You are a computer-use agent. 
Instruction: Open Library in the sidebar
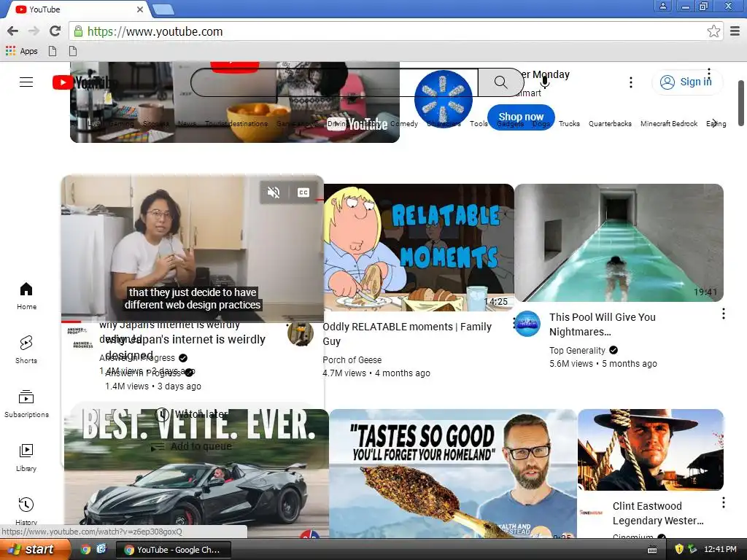click(x=26, y=457)
